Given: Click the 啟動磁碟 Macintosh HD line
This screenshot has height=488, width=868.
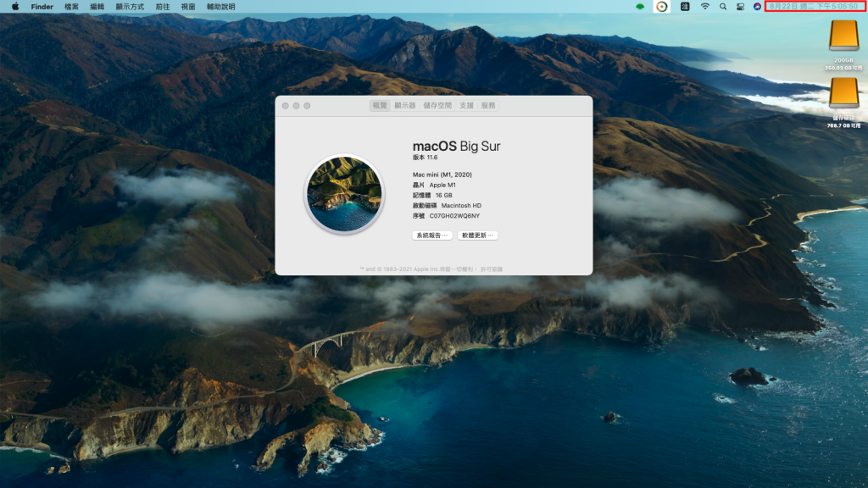Looking at the screenshot, I should tap(447, 205).
